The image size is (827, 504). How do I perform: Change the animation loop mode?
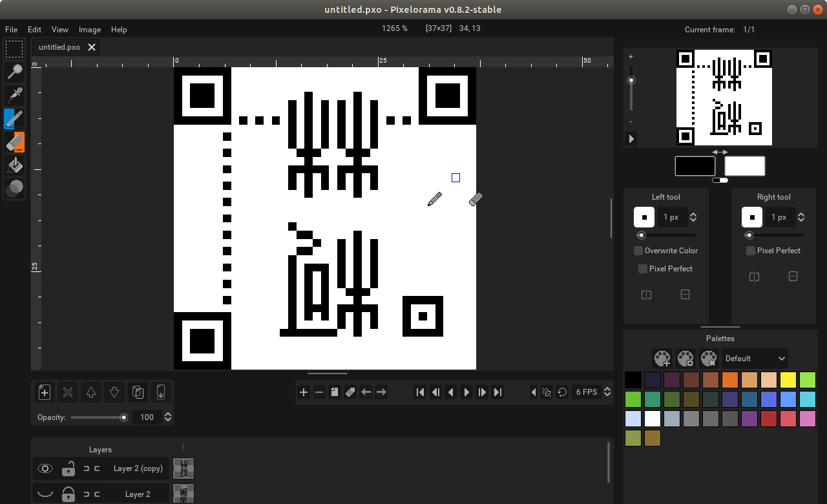coord(562,392)
